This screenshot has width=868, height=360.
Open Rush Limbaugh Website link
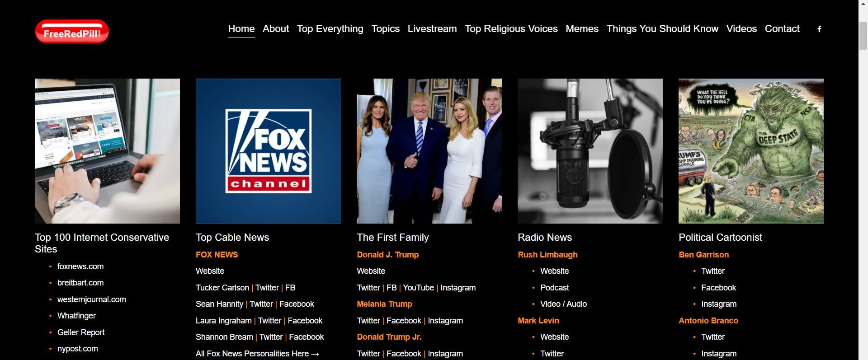click(x=555, y=271)
